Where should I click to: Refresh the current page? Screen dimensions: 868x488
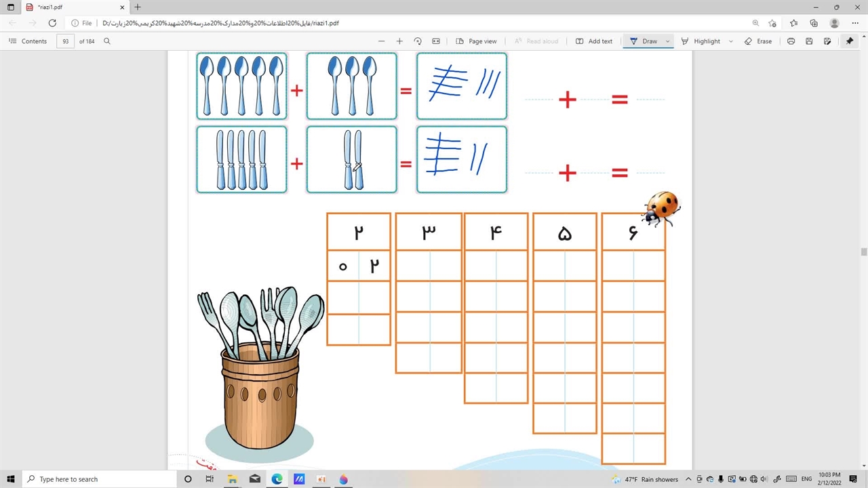(52, 23)
